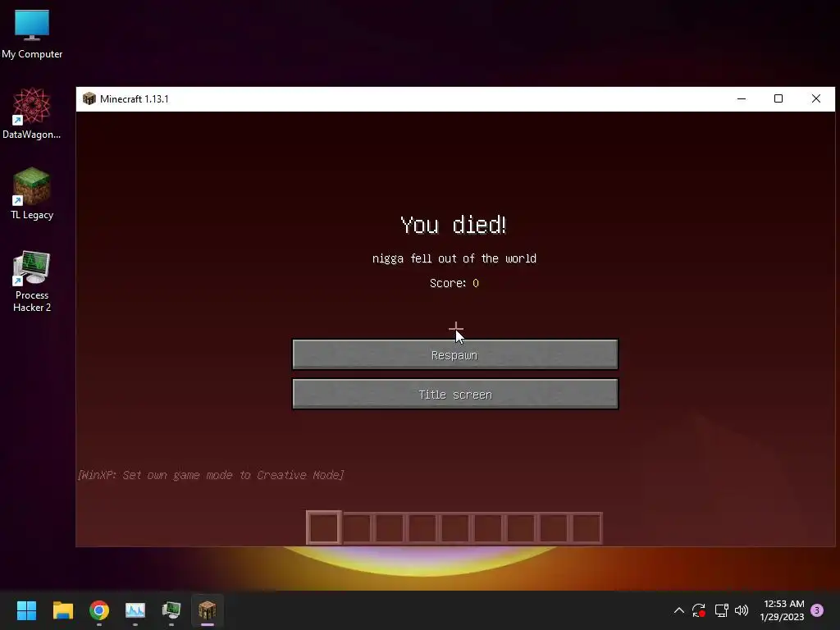Click the 'You died!' heading
This screenshot has width=840, height=630.
click(453, 225)
